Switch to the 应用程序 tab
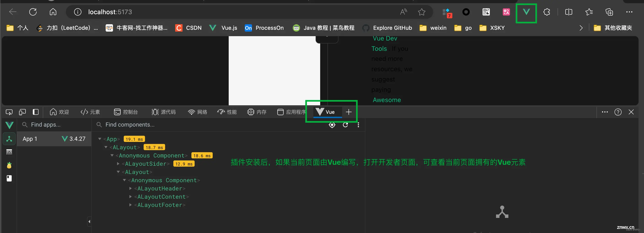This screenshot has height=233, width=644. (291, 112)
